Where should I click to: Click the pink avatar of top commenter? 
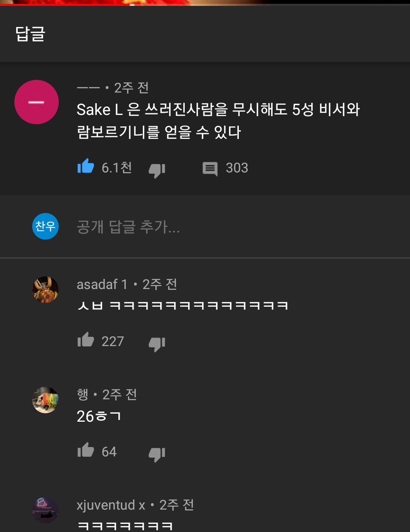(x=36, y=102)
